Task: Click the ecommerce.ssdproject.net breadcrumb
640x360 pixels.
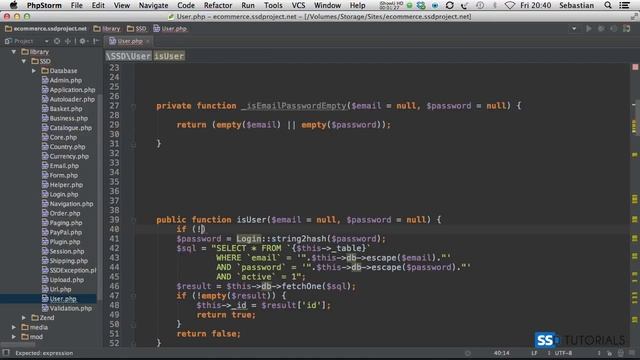Action: (46, 29)
